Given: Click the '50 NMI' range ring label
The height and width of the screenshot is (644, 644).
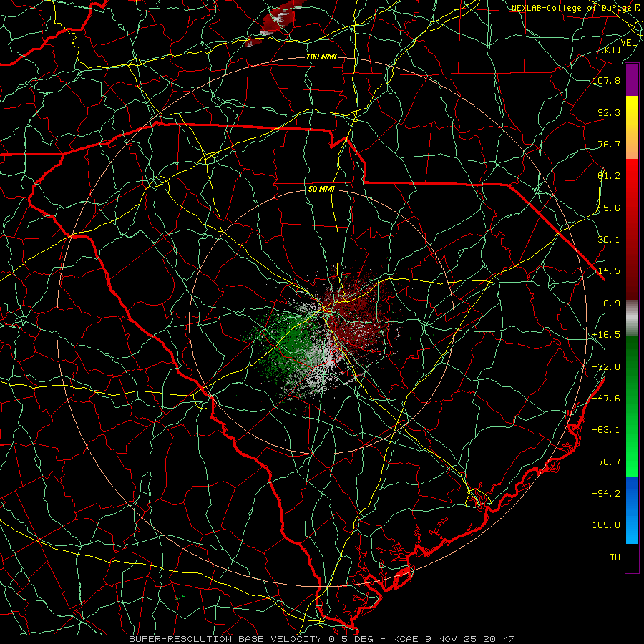Looking at the screenshot, I should tap(321, 190).
